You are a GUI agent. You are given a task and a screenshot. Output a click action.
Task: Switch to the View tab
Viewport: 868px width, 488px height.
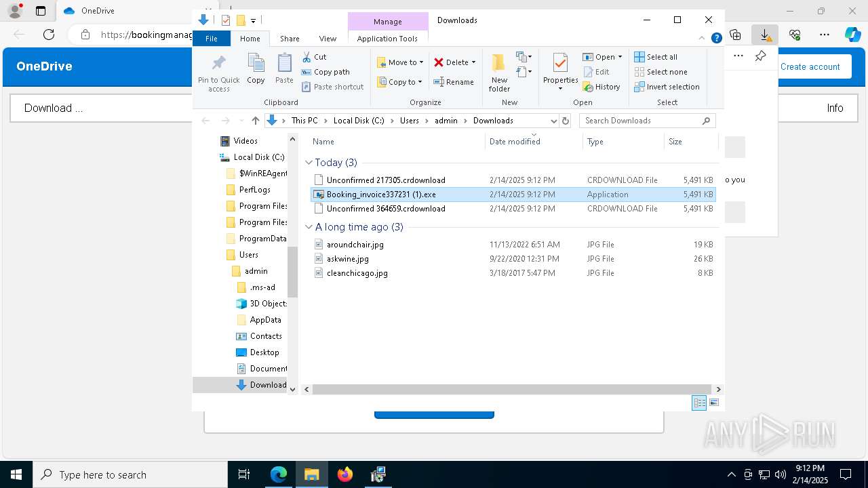[x=328, y=39]
